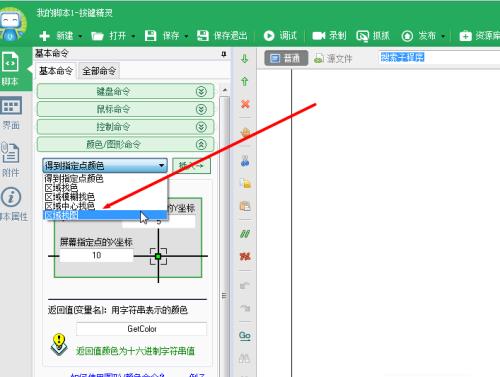Viewport: 500px width, 377px height.
Task: Open dropdown arrow next to 打开
Action: coord(133,36)
